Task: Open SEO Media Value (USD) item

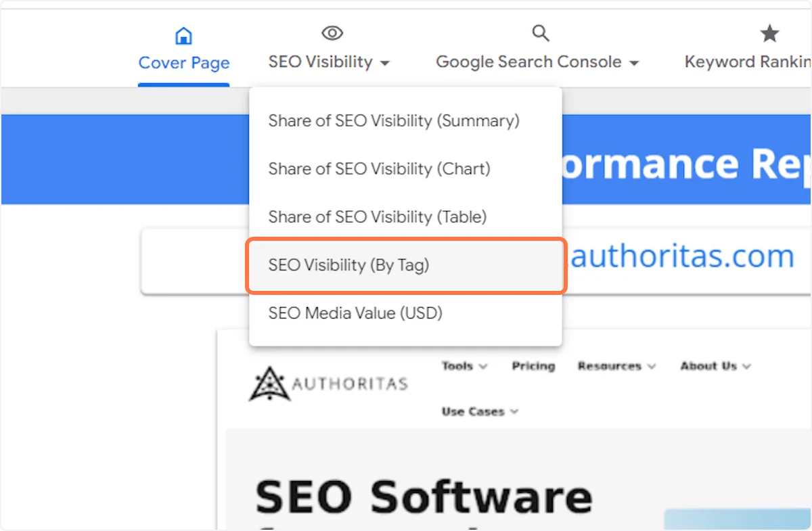Action: pos(355,313)
